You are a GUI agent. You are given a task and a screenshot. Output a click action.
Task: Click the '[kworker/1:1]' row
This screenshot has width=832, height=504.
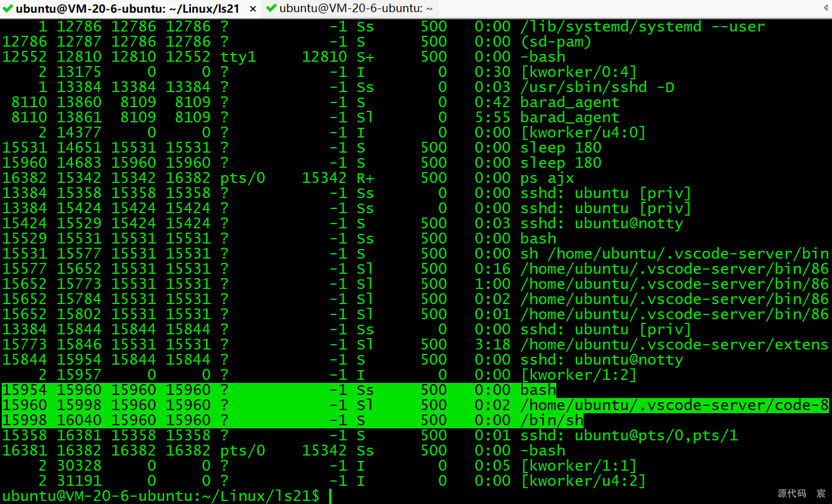coord(319,466)
